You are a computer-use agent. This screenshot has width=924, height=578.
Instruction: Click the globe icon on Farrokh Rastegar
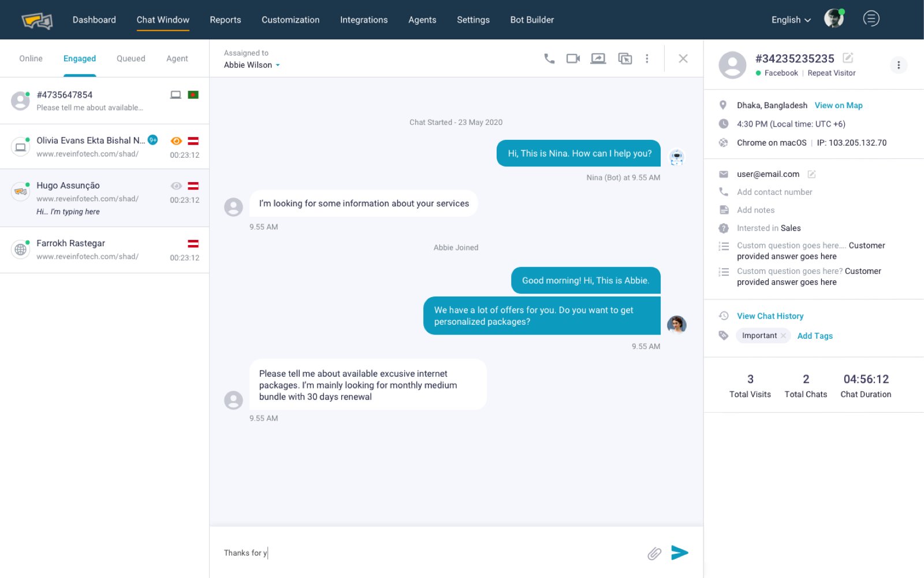(x=21, y=250)
